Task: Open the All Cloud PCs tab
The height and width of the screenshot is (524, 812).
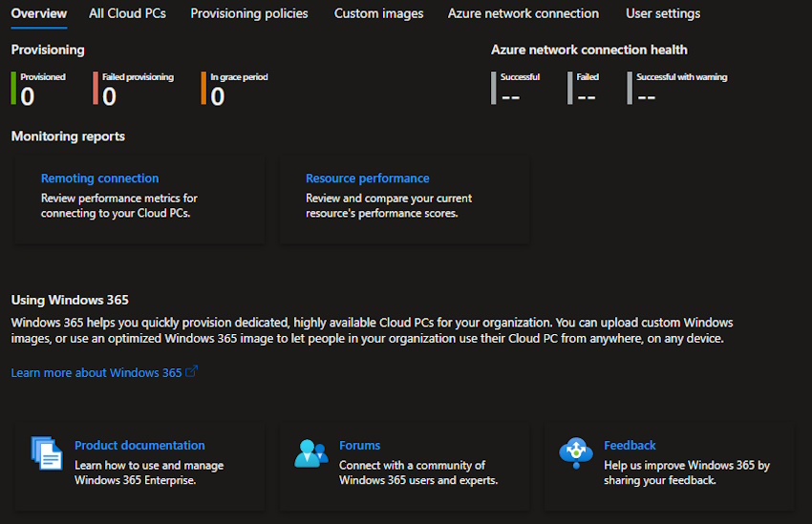Action: tap(127, 13)
